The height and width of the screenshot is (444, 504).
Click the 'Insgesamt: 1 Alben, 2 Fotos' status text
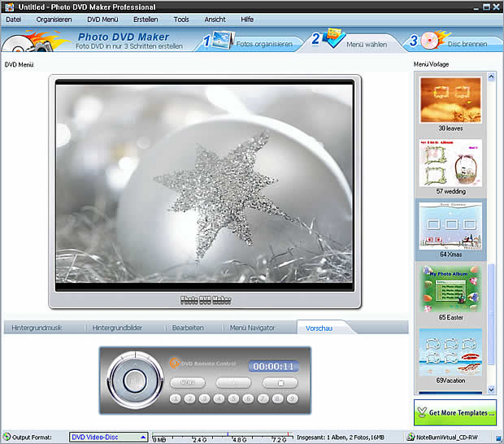[341, 437]
